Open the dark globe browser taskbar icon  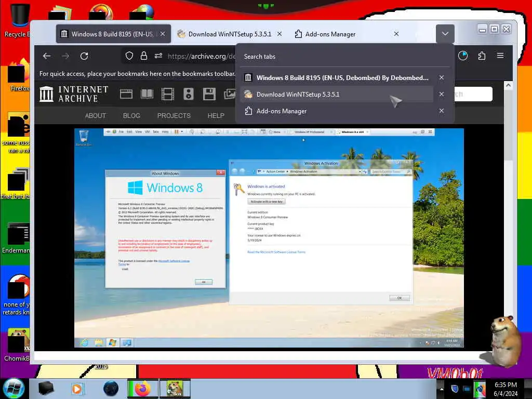(111, 389)
